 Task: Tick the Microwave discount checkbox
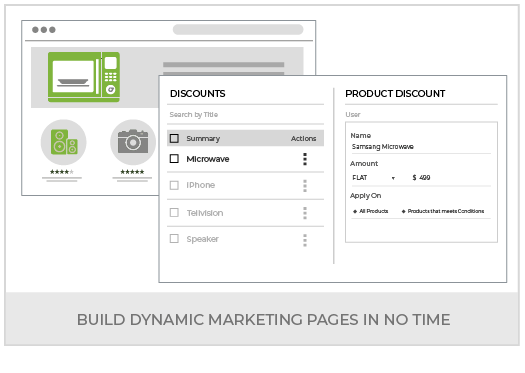(x=174, y=158)
